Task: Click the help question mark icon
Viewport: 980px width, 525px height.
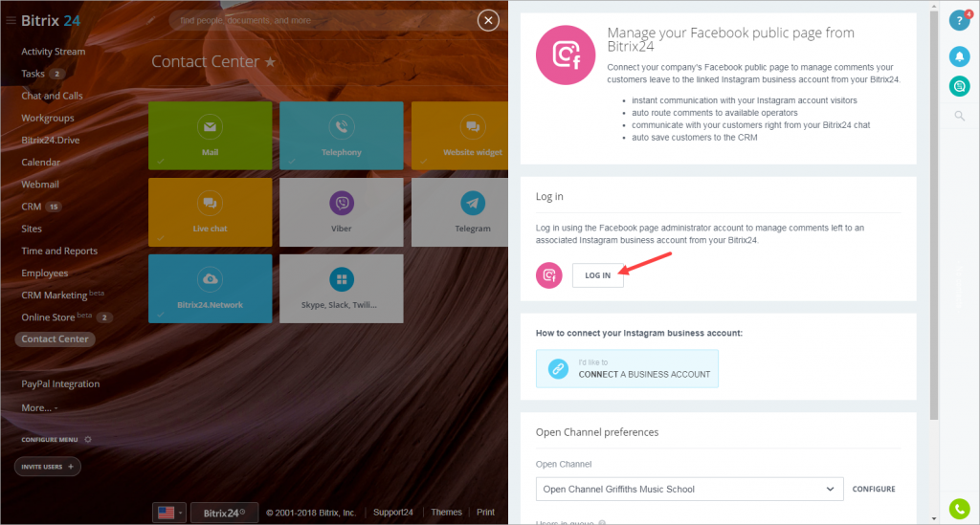Action: [959, 21]
